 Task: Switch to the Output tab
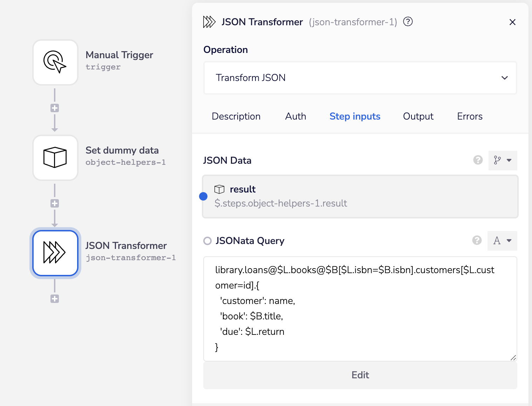[418, 116]
